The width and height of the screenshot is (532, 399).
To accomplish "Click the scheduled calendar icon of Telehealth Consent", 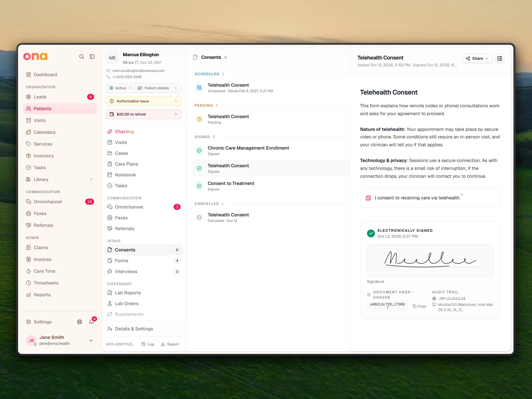I will (x=199, y=88).
